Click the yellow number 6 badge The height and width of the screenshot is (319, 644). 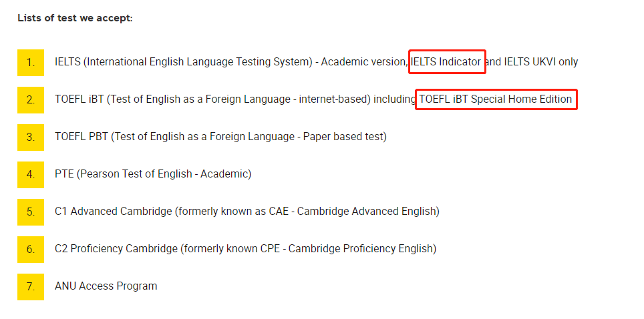click(x=30, y=249)
